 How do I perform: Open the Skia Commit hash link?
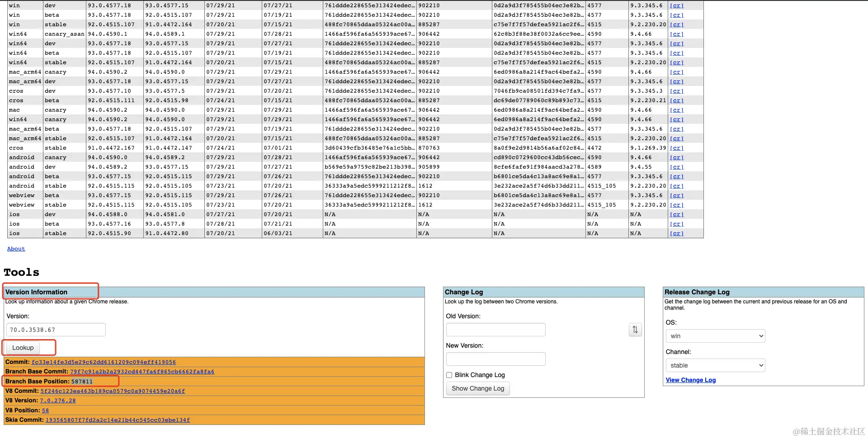[x=118, y=420]
